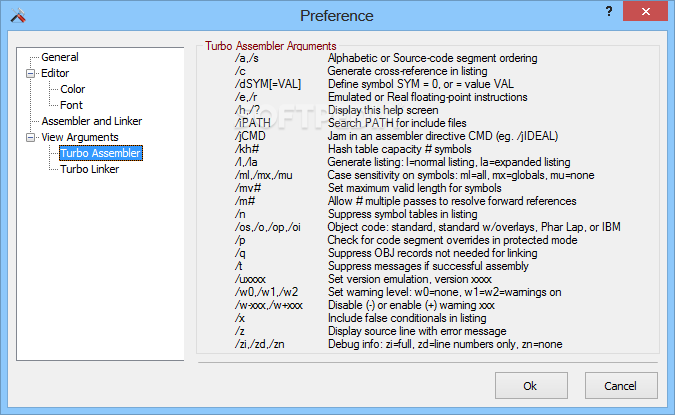Click the /n argument entry

click(240, 214)
